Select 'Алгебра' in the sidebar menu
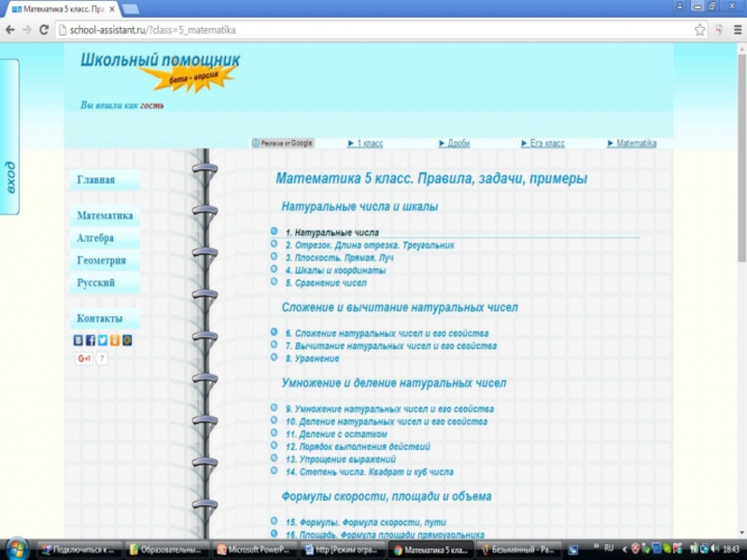747x560 pixels. pos(105,238)
